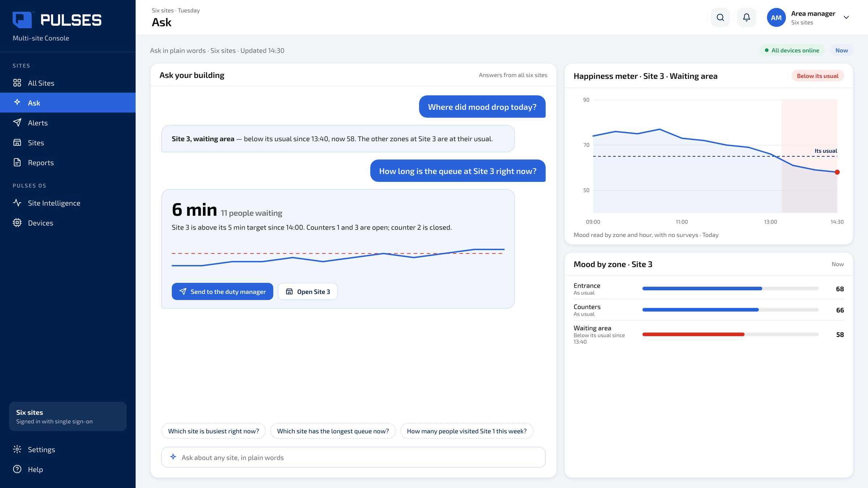Pick 'Which site is busiest right now?' suggestion
868x488 pixels.
213,431
